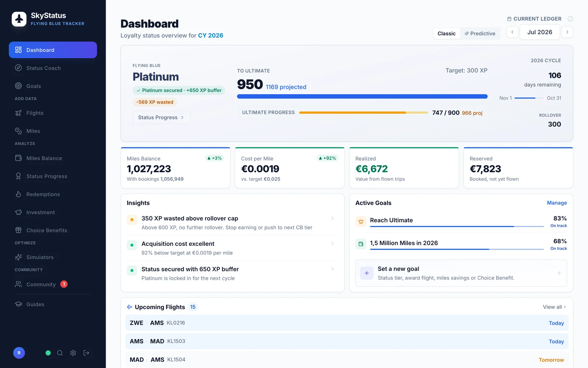Click the 1,5 Million Miles goal progress bar
The height and width of the screenshot is (368, 588).
(x=457, y=250)
